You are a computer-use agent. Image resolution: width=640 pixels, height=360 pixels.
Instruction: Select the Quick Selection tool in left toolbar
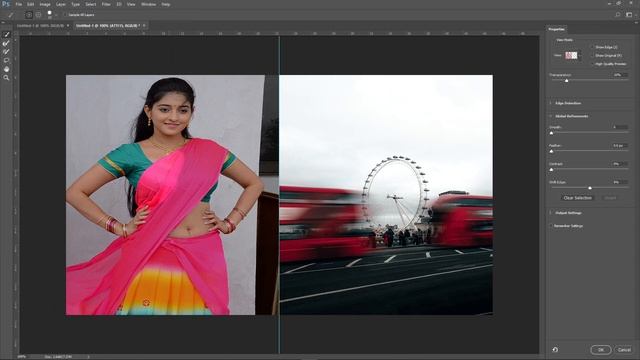point(6,35)
